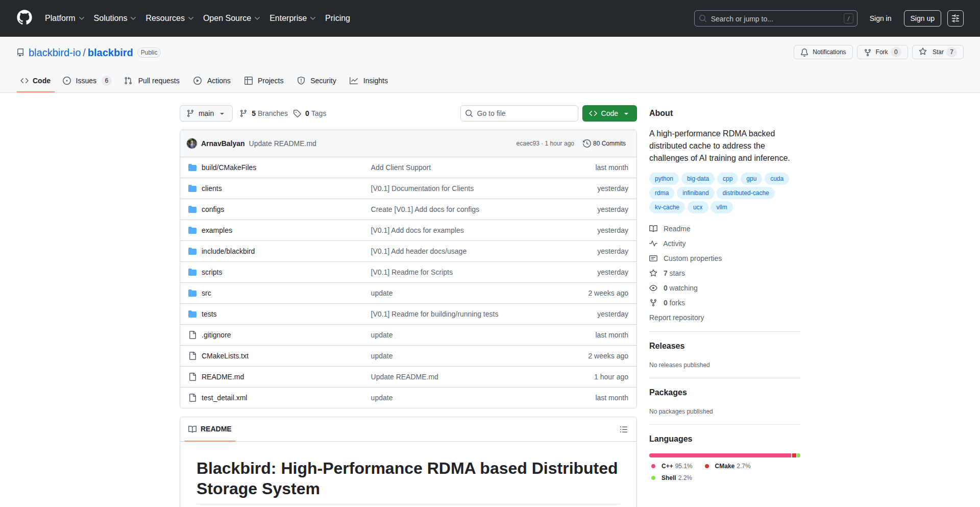This screenshot has height=507, width=980.
Task: Open the ecaec93 commit hash link
Action: [527, 143]
